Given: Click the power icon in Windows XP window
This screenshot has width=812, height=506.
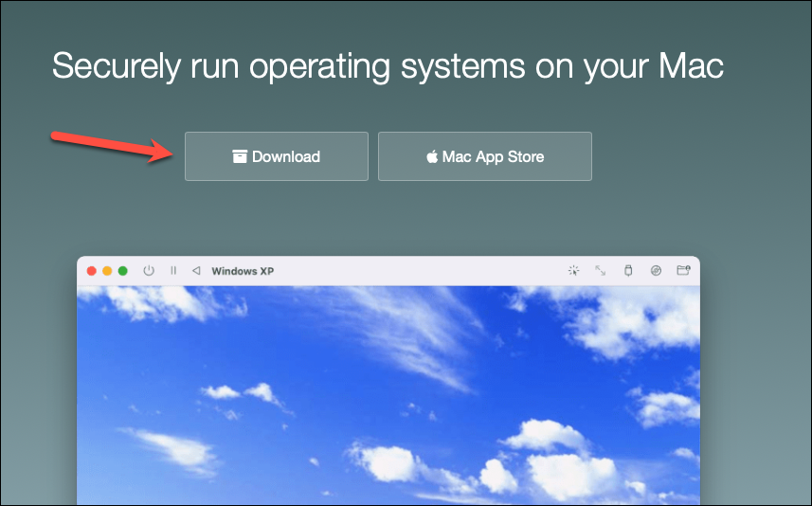Looking at the screenshot, I should coord(149,270).
